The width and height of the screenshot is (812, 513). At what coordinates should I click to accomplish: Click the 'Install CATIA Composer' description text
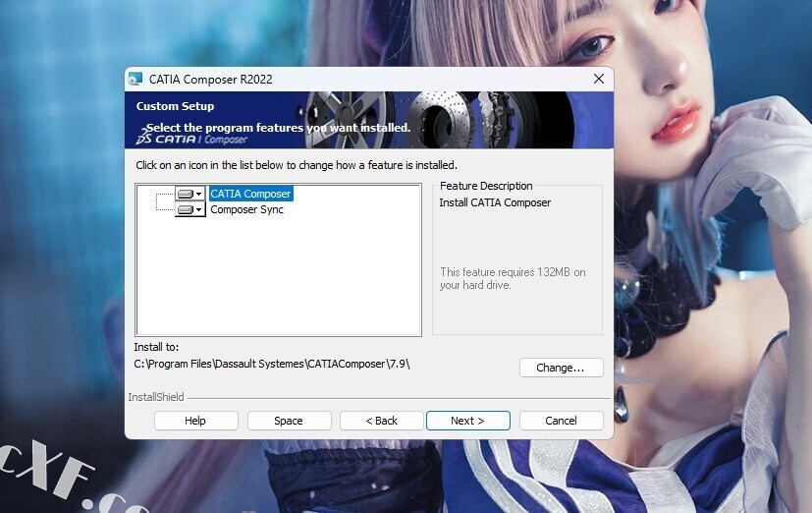click(495, 202)
